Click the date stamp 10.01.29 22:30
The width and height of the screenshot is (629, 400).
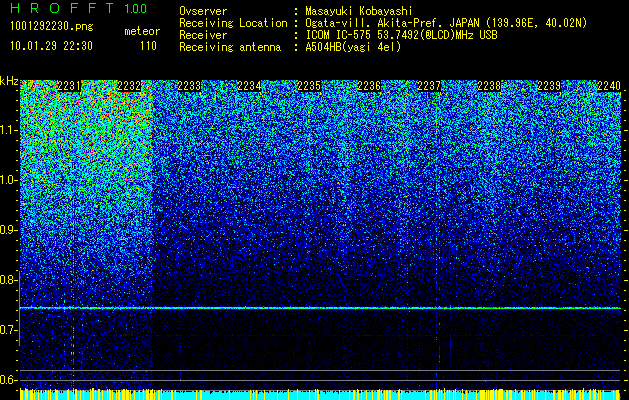click(x=52, y=46)
